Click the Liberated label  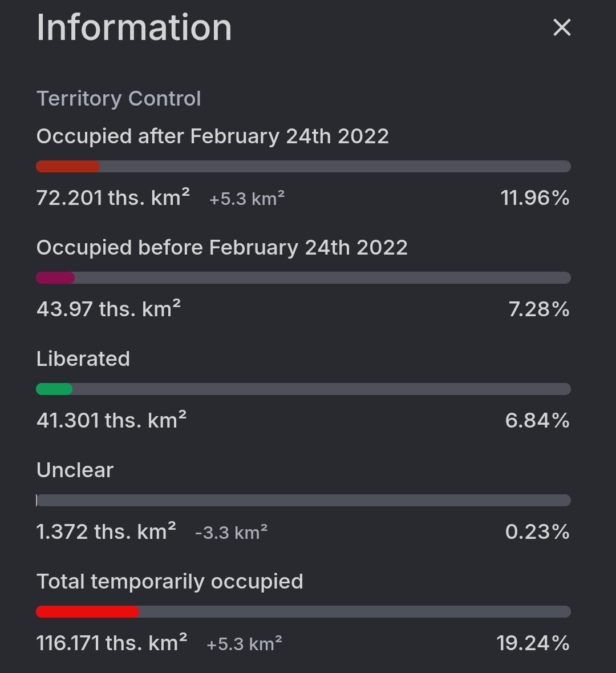pyautogui.click(x=83, y=359)
